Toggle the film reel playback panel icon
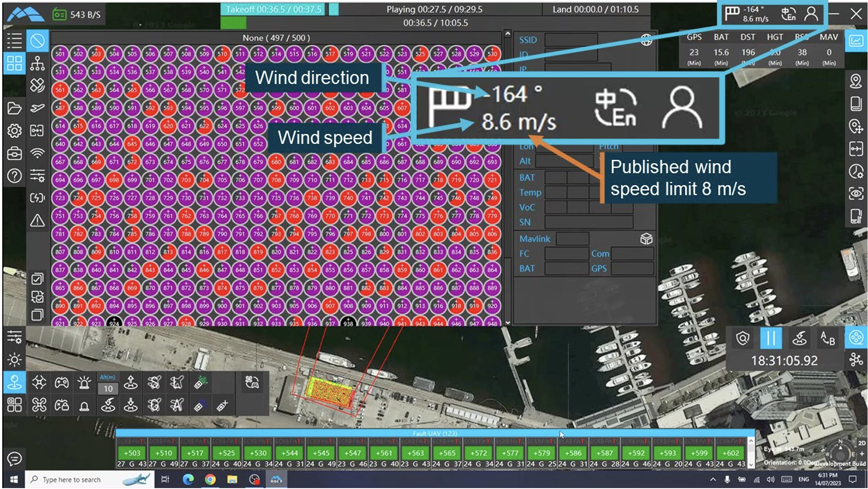The image size is (868, 489). click(856, 338)
